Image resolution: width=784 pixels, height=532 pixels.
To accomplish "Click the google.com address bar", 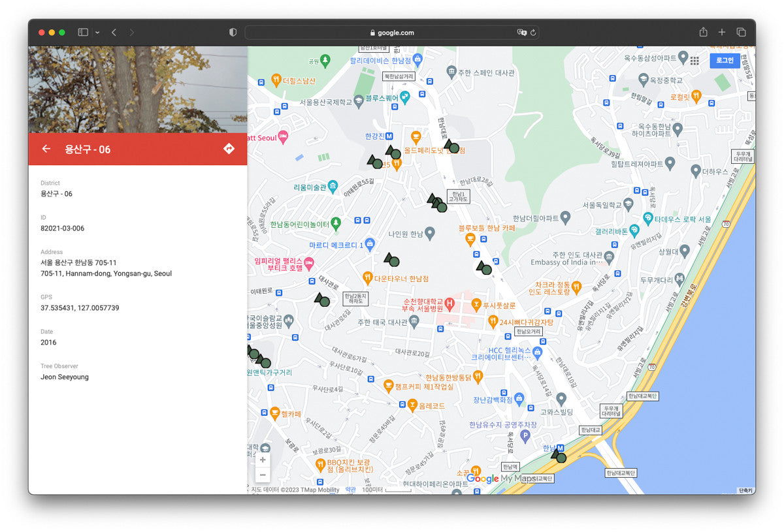I will point(392,33).
